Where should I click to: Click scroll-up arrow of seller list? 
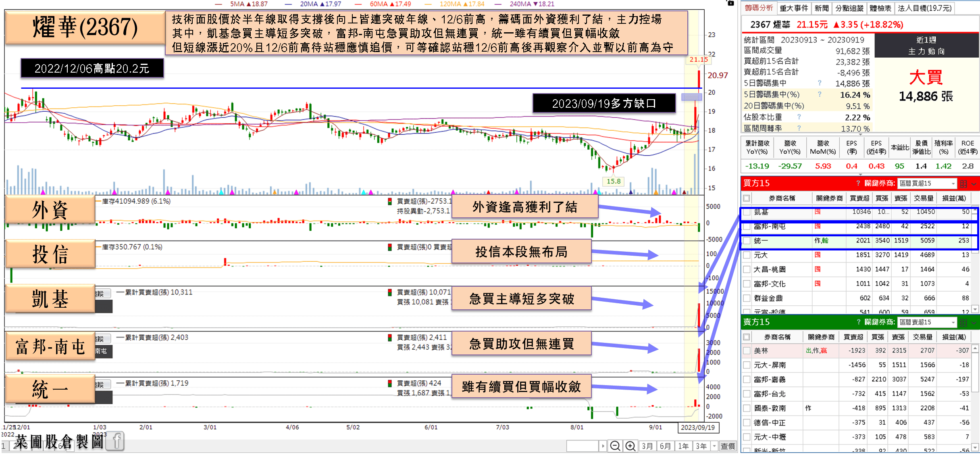point(975,348)
